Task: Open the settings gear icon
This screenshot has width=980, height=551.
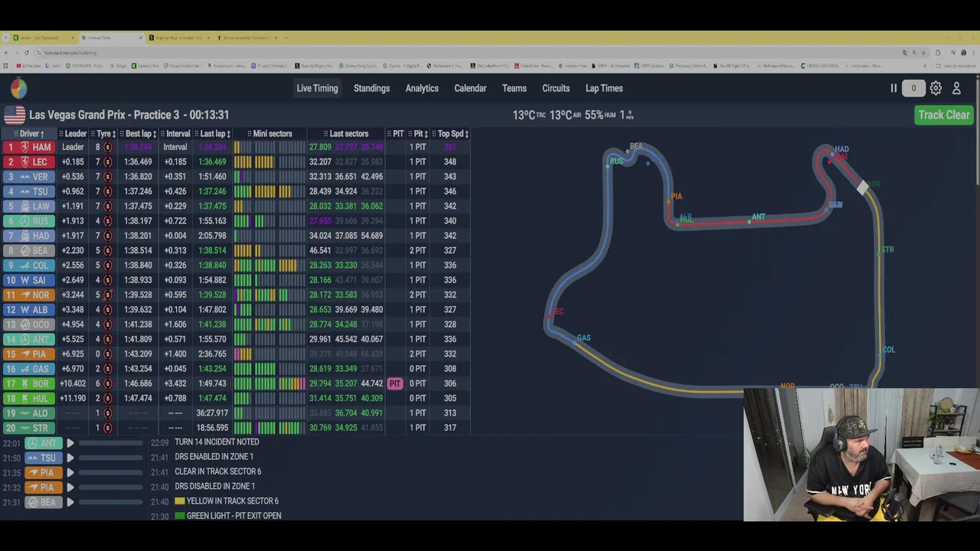Action: coord(936,88)
